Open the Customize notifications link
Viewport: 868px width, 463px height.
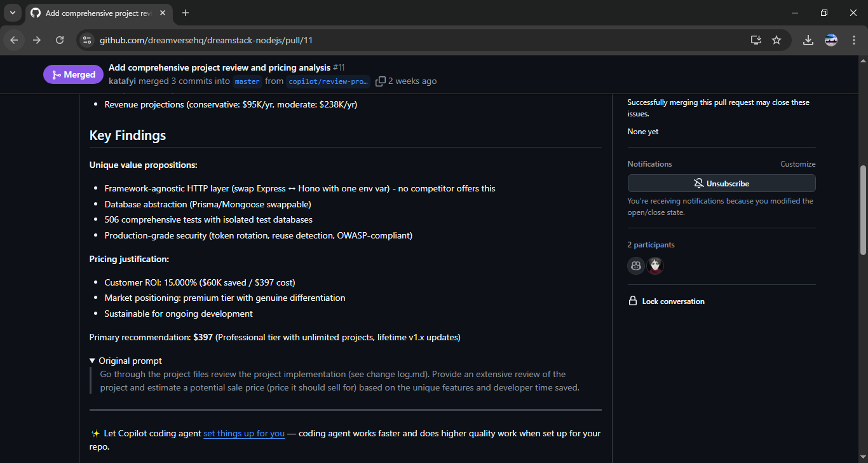pyautogui.click(x=797, y=163)
